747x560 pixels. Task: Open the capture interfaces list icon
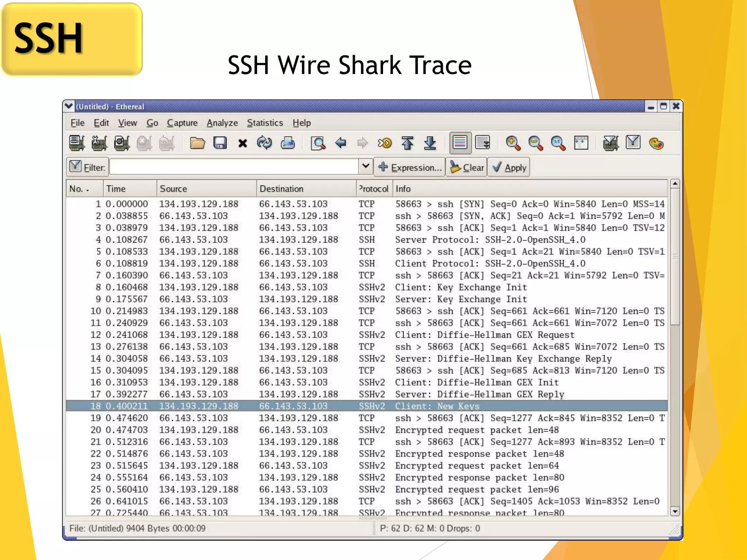click(x=77, y=143)
